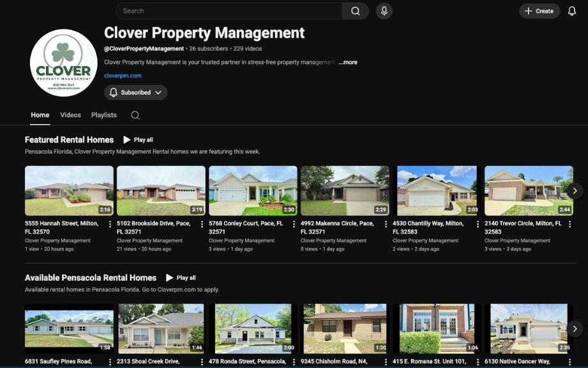Open video title 4530 Chantilly Way, Milton
This screenshot has height=368, width=588.
[x=428, y=227]
